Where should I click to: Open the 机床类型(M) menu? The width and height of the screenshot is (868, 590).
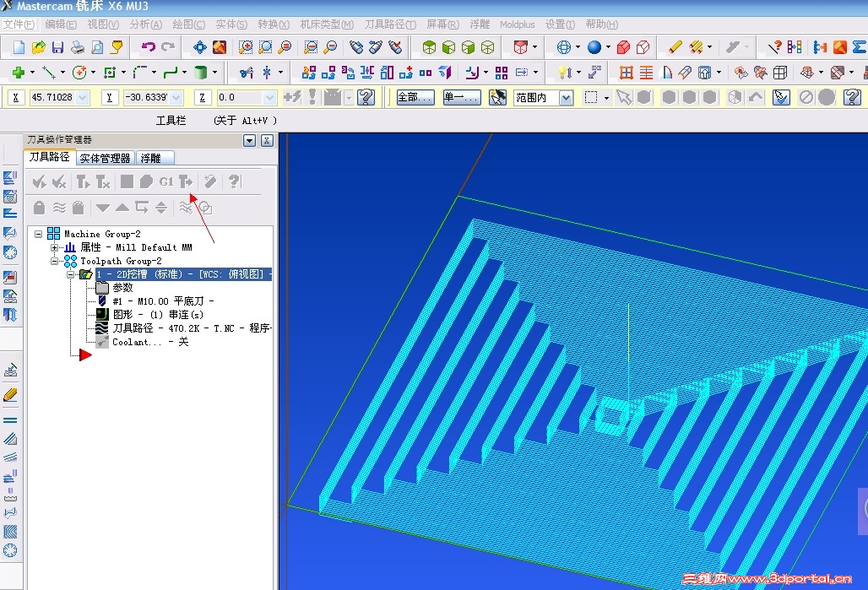327,24
